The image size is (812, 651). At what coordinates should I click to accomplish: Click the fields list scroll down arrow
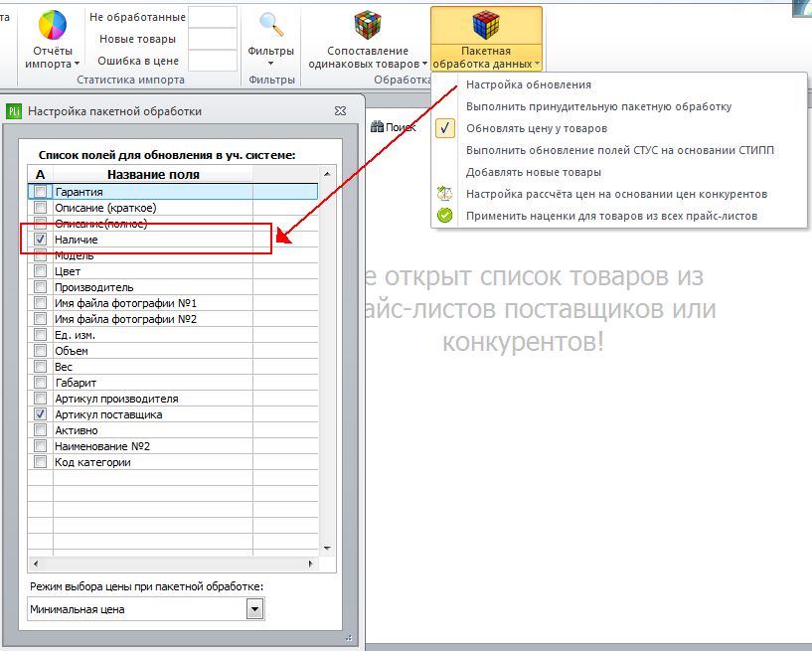327,548
